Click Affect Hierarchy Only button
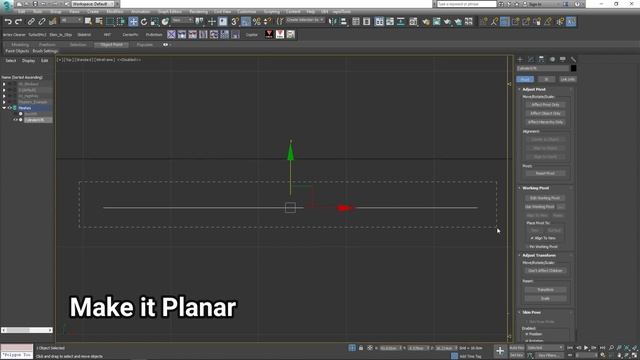This screenshot has width=640, height=360. (x=545, y=122)
